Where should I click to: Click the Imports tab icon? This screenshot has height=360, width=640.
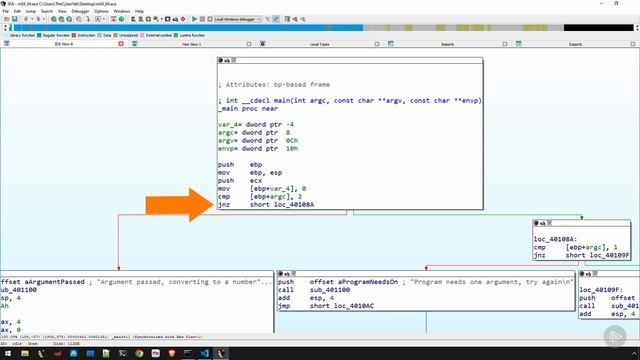391,44
